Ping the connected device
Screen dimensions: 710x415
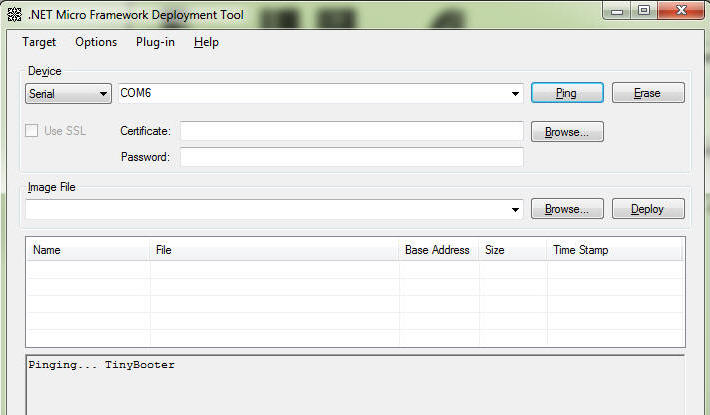click(567, 93)
